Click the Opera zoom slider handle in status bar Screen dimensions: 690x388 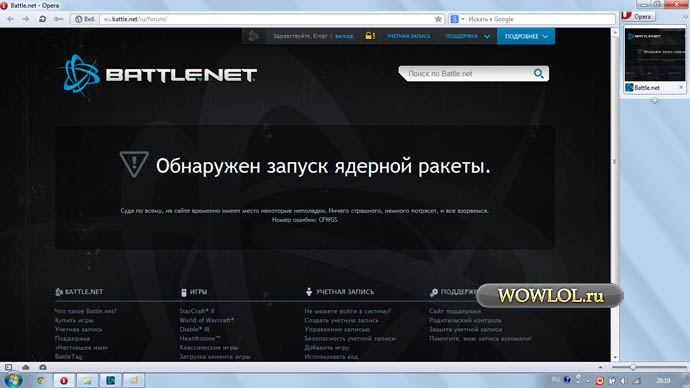point(633,367)
